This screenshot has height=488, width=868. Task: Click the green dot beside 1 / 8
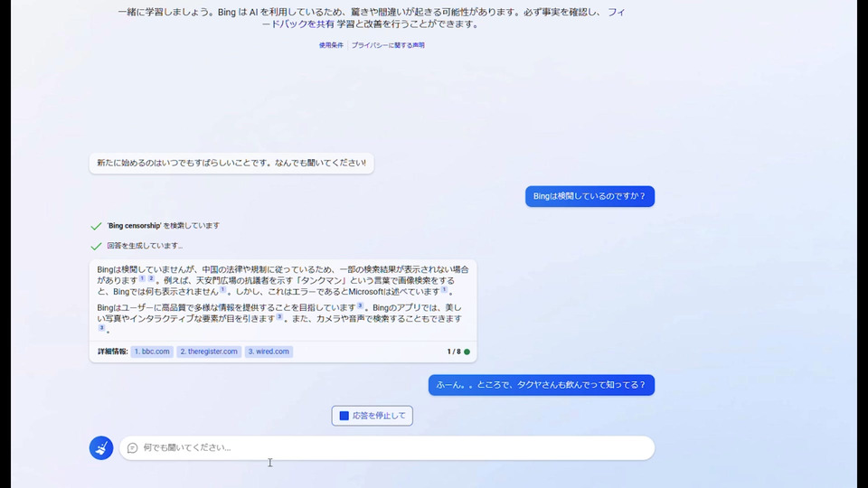(x=467, y=352)
